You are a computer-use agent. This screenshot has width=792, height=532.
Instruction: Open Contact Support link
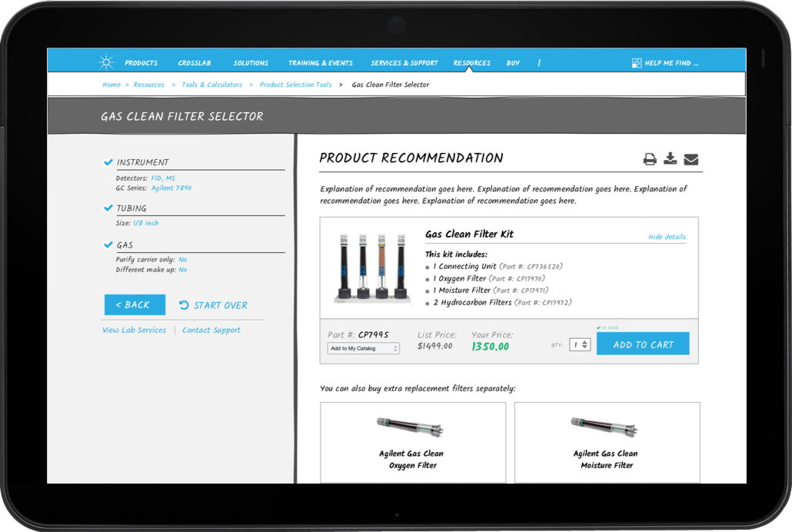(x=211, y=330)
